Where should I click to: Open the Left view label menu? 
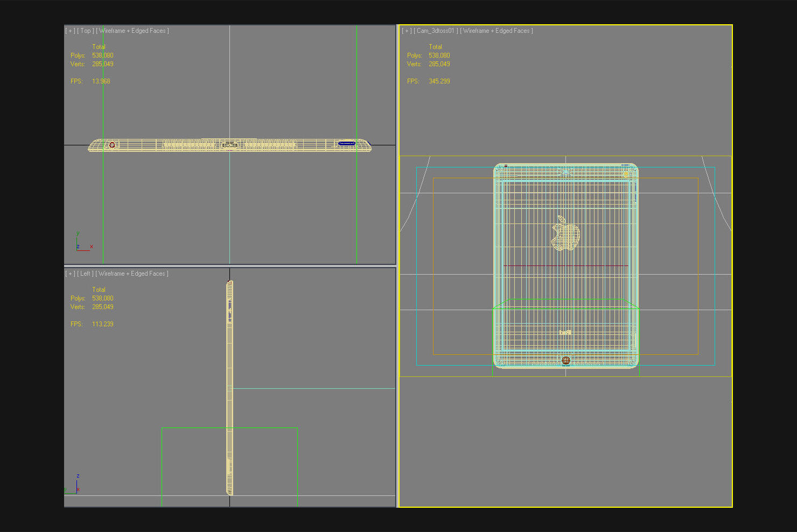click(85, 274)
